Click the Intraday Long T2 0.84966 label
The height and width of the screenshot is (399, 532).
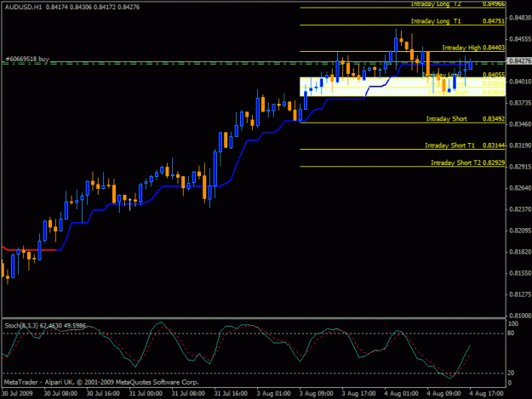coord(457,3)
